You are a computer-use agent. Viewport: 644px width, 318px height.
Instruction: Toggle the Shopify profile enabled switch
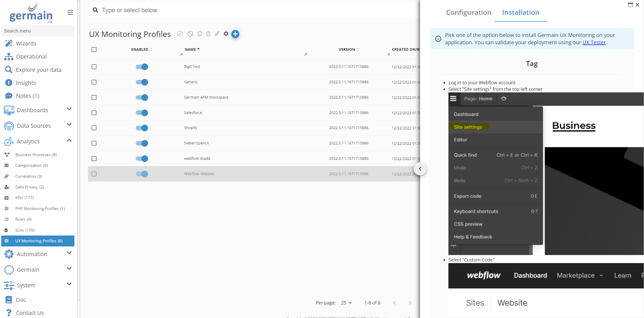tap(142, 128)
